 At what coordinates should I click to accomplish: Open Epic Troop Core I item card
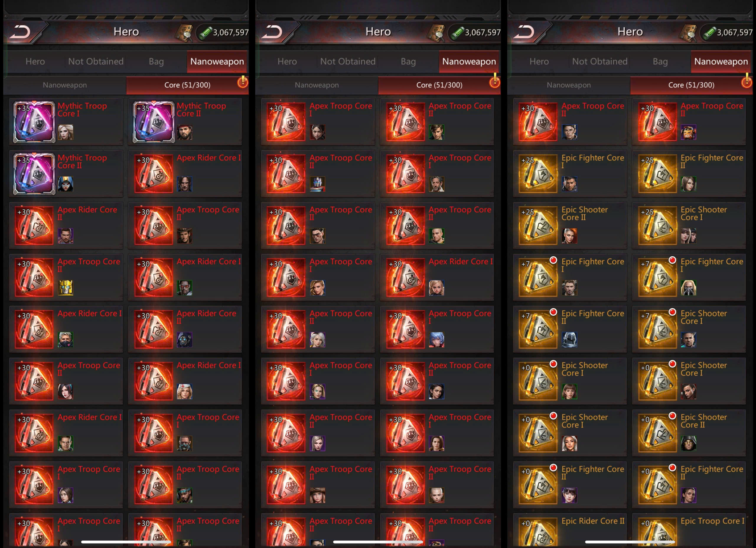click(x=689, y=530)
